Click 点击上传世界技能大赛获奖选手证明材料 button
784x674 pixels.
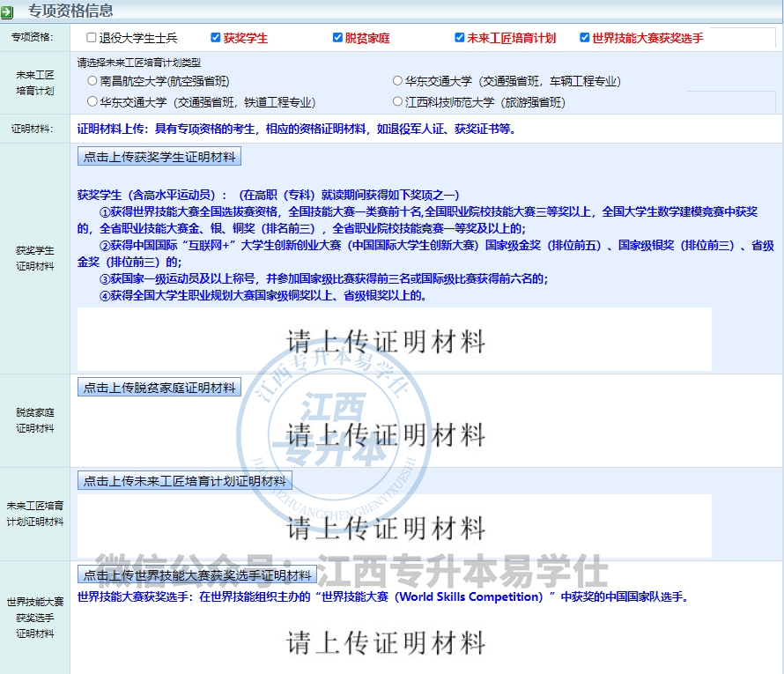197,575
